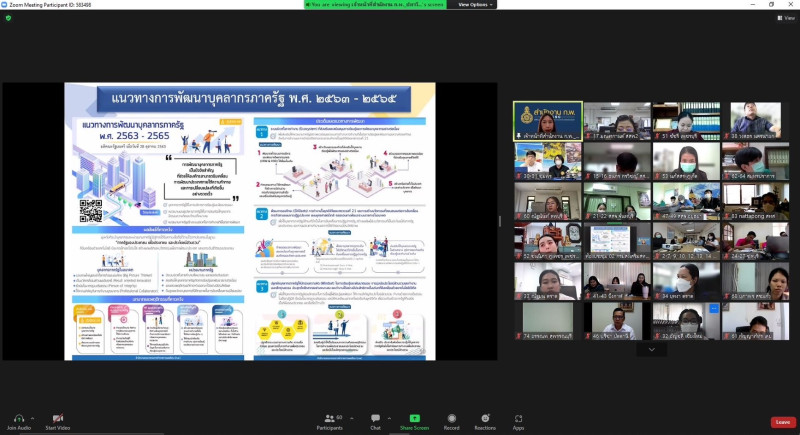800x435 pixels.
Task: Click muted mic icon on participant 17 tile
Action: click(588, 137)
